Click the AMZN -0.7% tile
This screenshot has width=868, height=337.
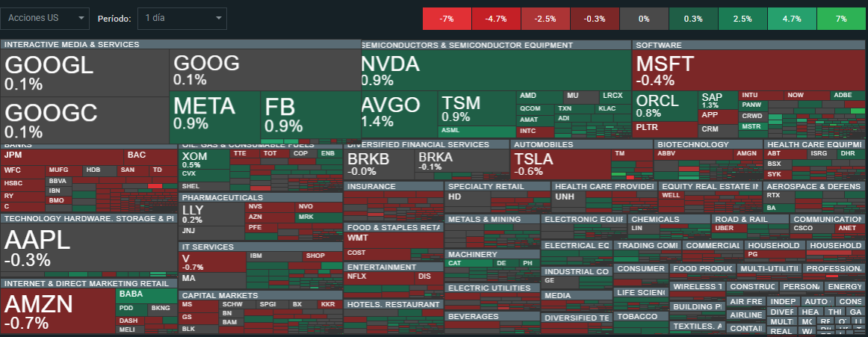tap(58, 312)
